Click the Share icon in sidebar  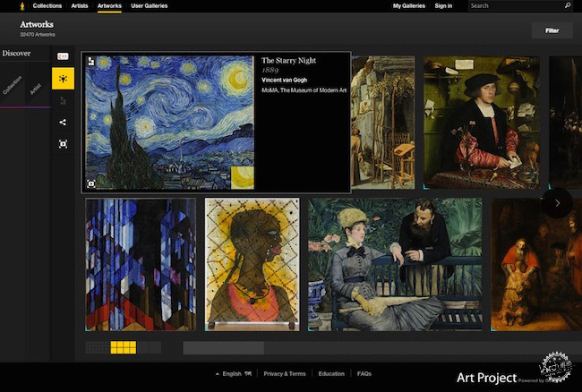click(63, 122)
